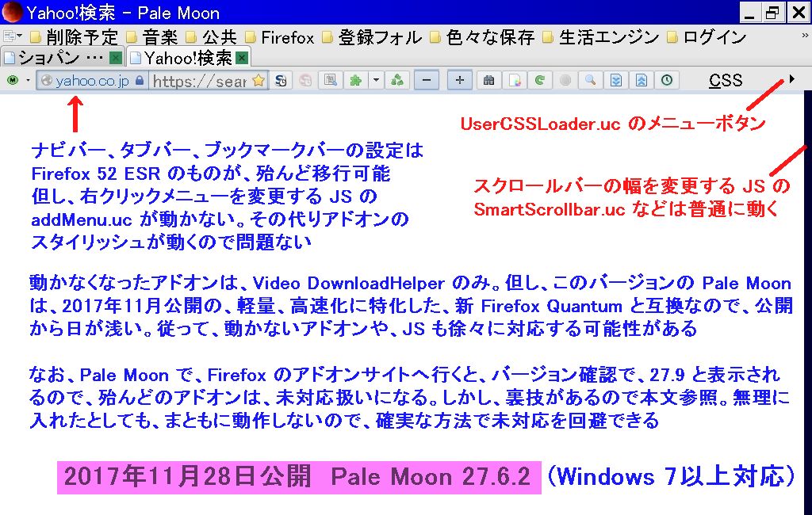Click the page-with-magnifier icon

click(331, 80)
